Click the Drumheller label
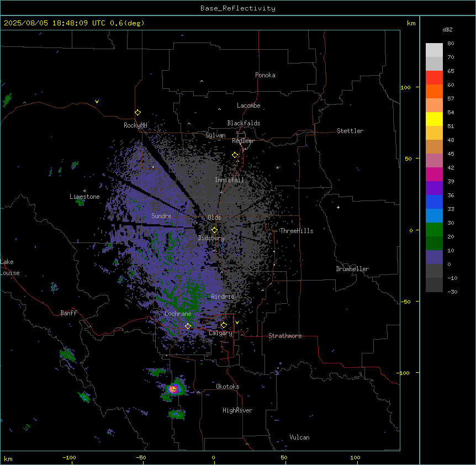 [352, 269]
